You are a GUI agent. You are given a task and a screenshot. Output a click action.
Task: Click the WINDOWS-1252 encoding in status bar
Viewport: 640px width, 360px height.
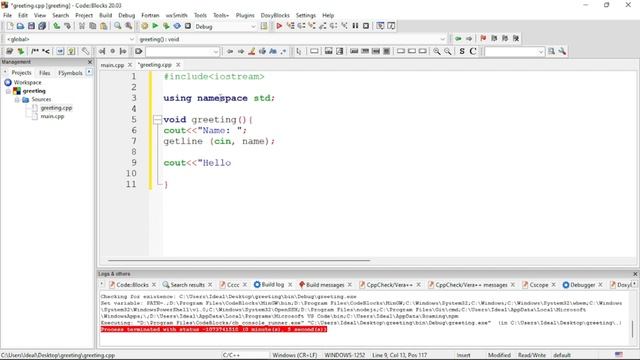click(x=344, y=355)
